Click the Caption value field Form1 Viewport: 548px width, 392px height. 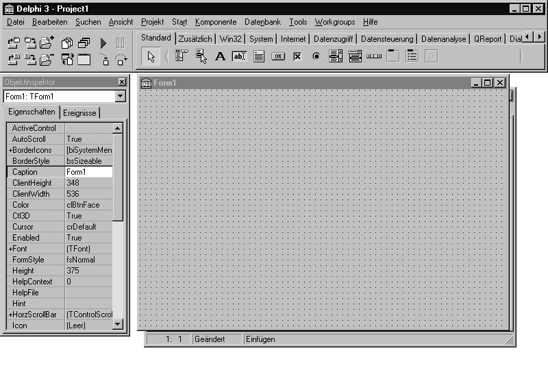pyautogui.click(x=89, y=172)
